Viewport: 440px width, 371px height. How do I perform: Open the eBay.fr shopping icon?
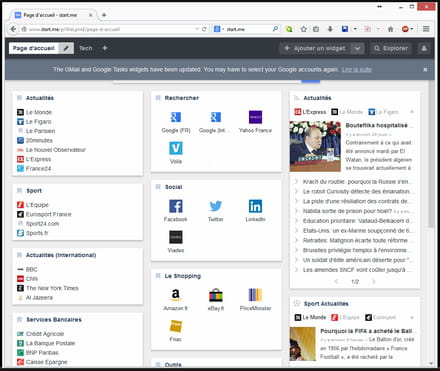tap(216, 295)
